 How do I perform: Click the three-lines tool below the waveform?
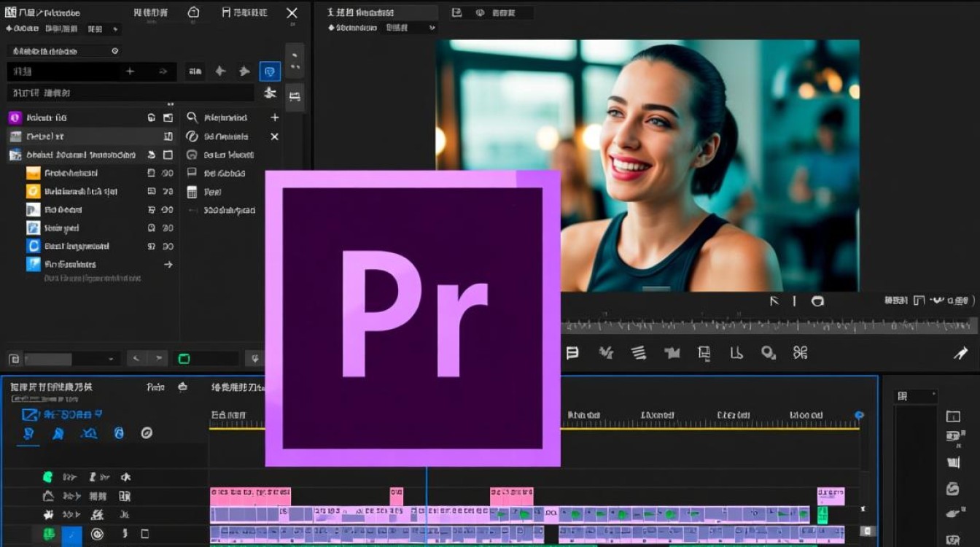[639, 353]
